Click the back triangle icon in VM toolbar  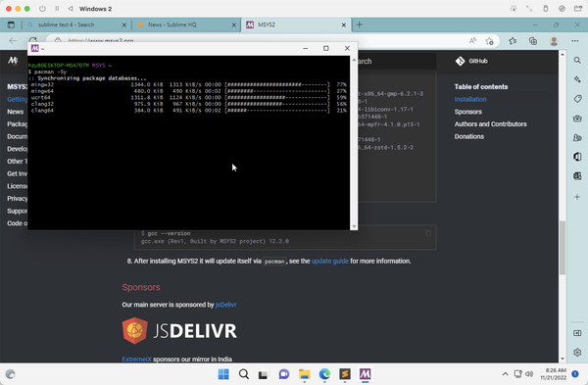[71, 9]
